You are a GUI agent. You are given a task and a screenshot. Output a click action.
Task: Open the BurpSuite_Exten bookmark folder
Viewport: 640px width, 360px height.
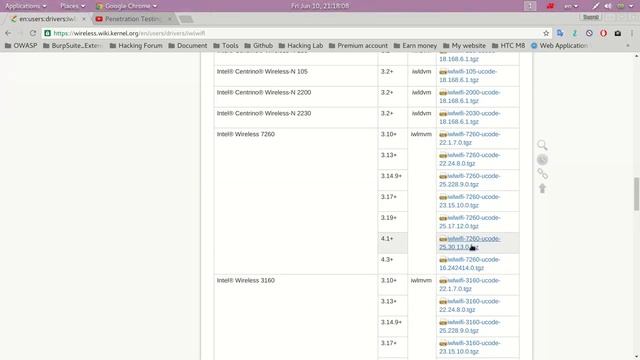(73, 45)
